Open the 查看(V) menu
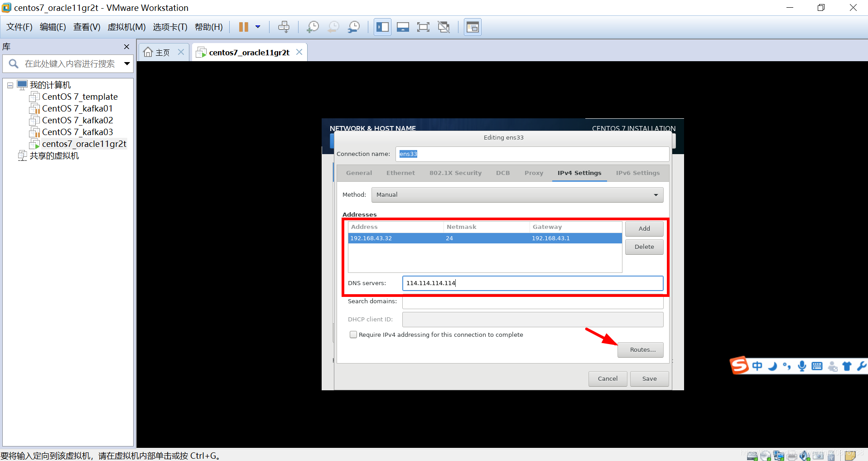The height and width of the screenshot is (461, 868). [x=87, y=27]
